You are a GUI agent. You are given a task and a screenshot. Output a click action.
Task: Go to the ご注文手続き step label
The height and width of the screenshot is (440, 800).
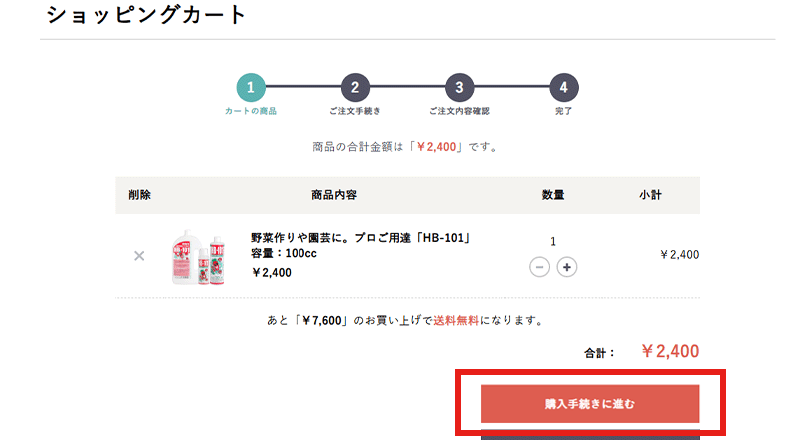click(354, 111)
